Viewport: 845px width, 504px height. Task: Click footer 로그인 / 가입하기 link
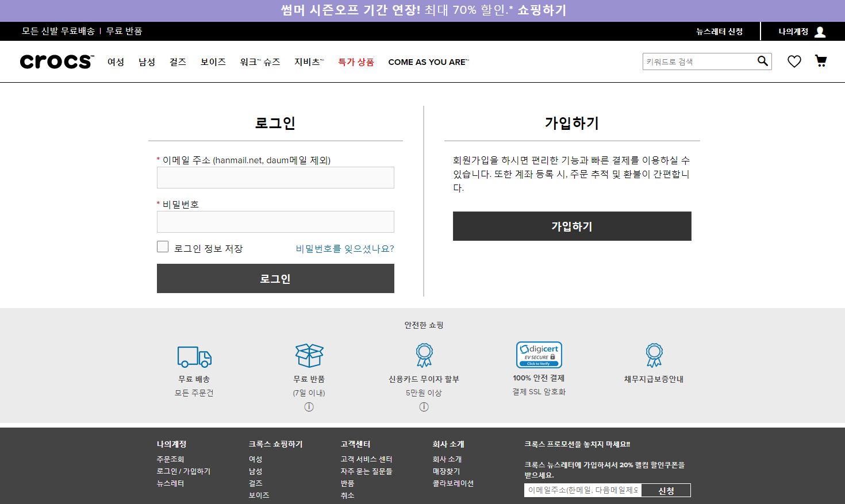pos(183,471)
